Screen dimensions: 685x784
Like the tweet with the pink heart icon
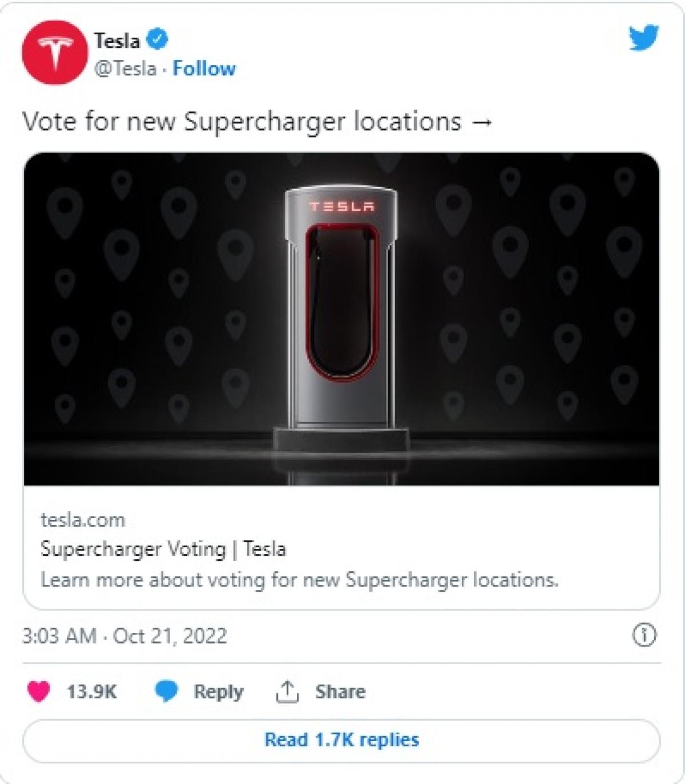point(39,691)
